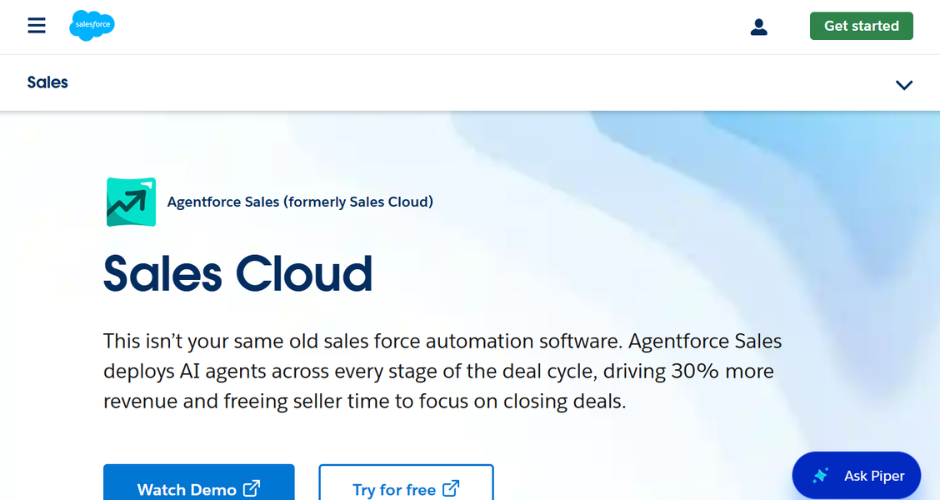Click the sparkle icon in Ask Piper
The image size is (940, 500).
point(820,476)
